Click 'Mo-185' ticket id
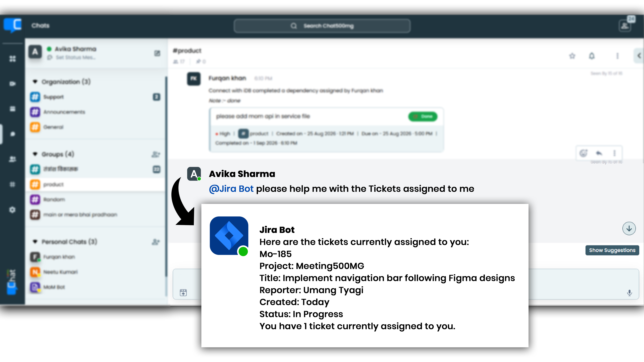This screenshot has width=644, height=362. pyautogui.click(x=275, y=254)
